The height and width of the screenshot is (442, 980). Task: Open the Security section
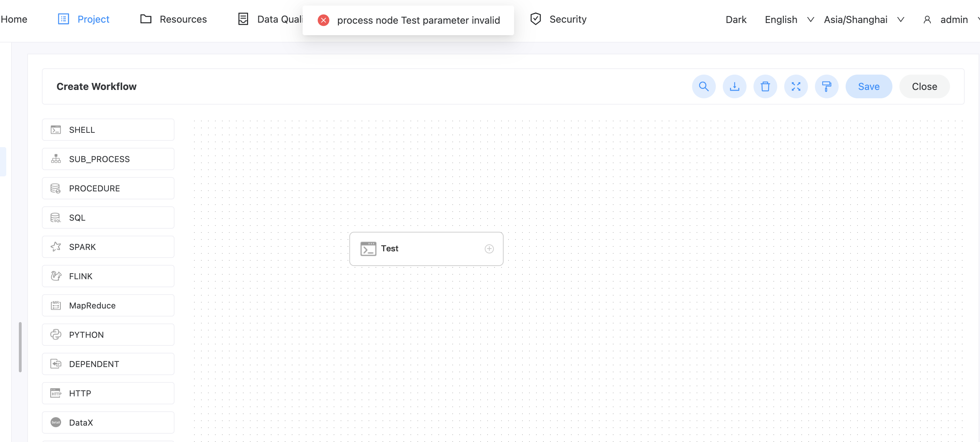pos(558,19)
